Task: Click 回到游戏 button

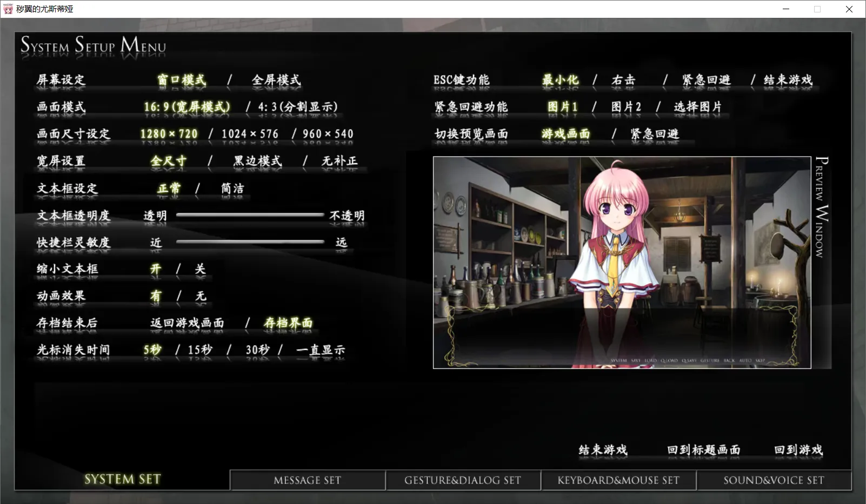Action: click(x=798, y=450)
